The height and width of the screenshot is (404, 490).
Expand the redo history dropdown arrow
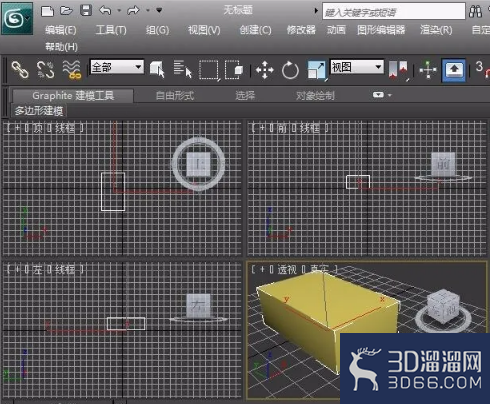148,11
